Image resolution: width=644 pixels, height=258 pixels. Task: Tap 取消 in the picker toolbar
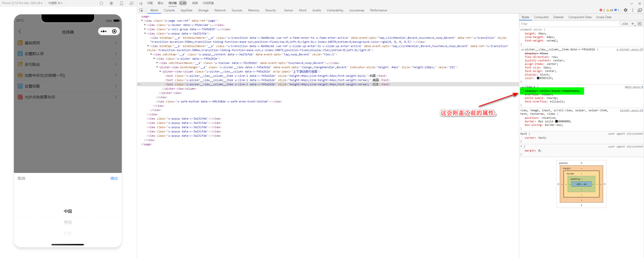point(21,178)
